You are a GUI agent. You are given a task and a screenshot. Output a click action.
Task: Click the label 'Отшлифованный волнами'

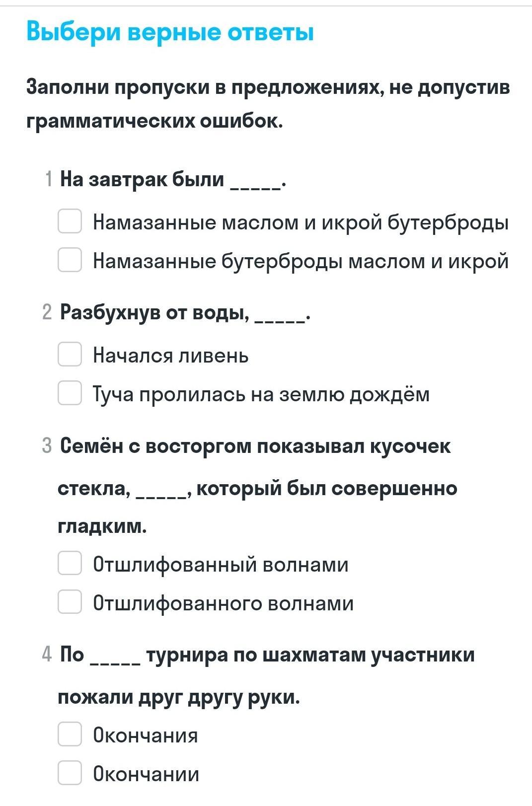point(221,565)
